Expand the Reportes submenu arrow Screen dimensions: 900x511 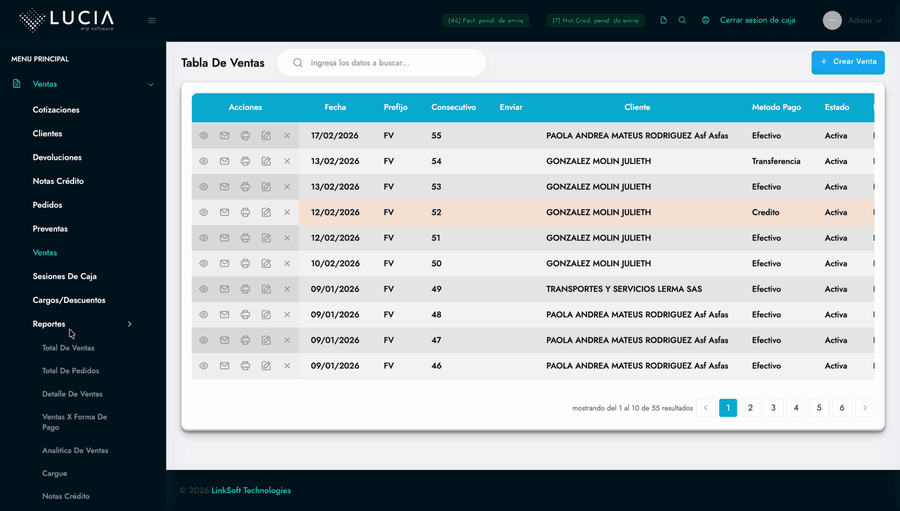[x=130, y=324]
